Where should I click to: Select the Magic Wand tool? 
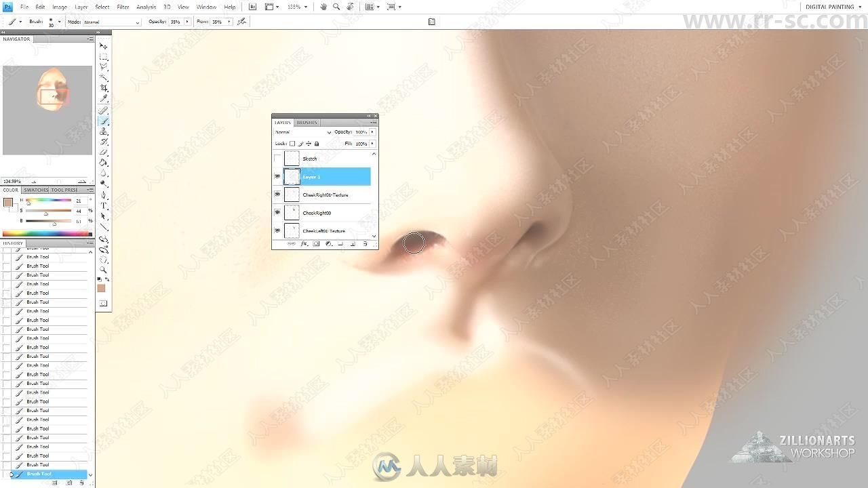click(x=104, y=77)
